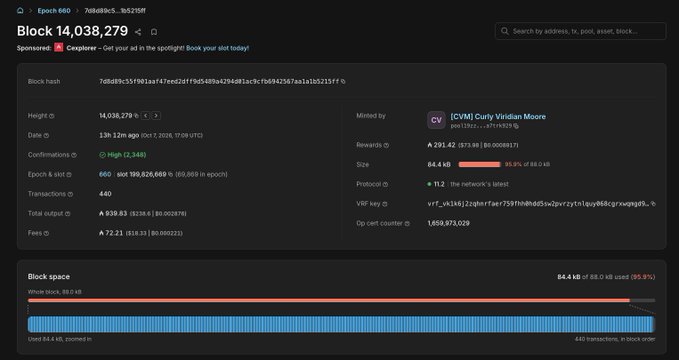
Task: Select the op cert counter 1,659,973,029
Action: click(448, 223)
